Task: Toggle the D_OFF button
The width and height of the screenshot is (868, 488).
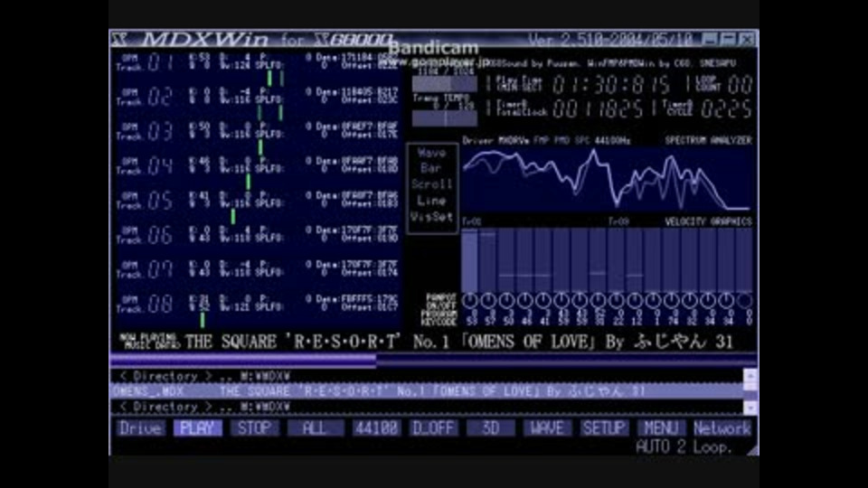Action: (433, 427)
